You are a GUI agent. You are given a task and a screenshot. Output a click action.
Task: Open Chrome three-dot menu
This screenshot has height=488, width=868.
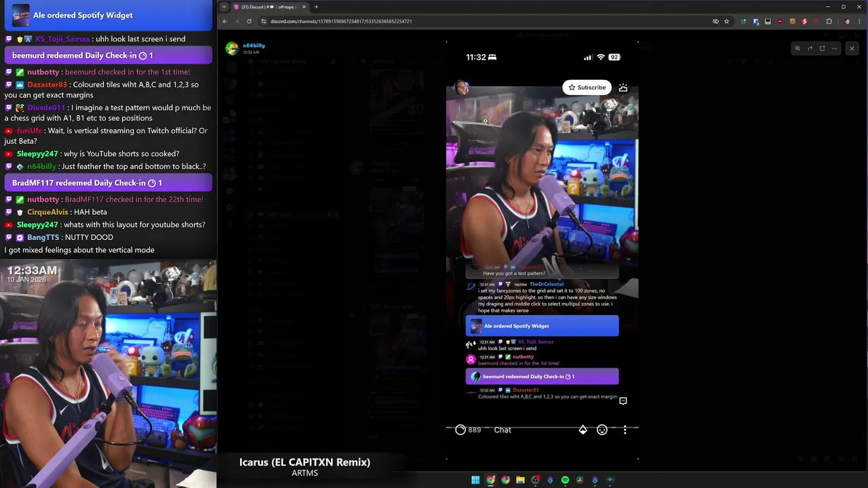click(859, 21)
